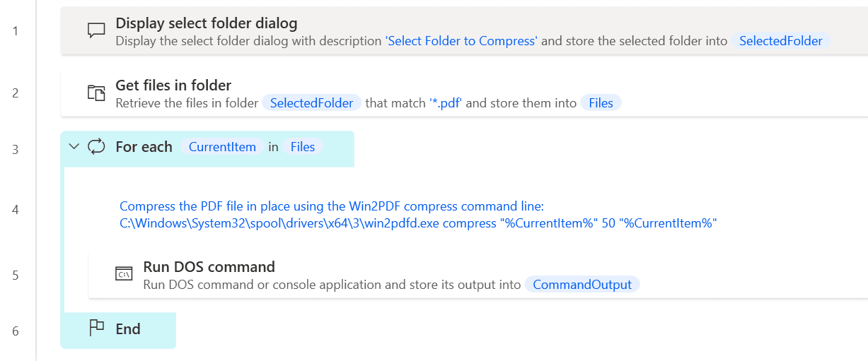This screenshot has height=361, width=868.
Task: Collapse the For each loop block
Action: (x=74, y=147)
